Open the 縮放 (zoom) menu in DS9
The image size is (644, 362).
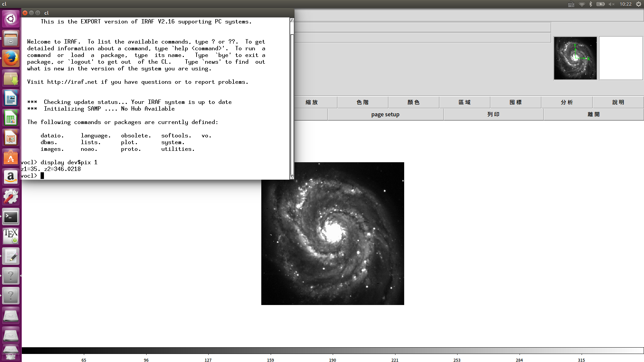(x=312, y=102)
